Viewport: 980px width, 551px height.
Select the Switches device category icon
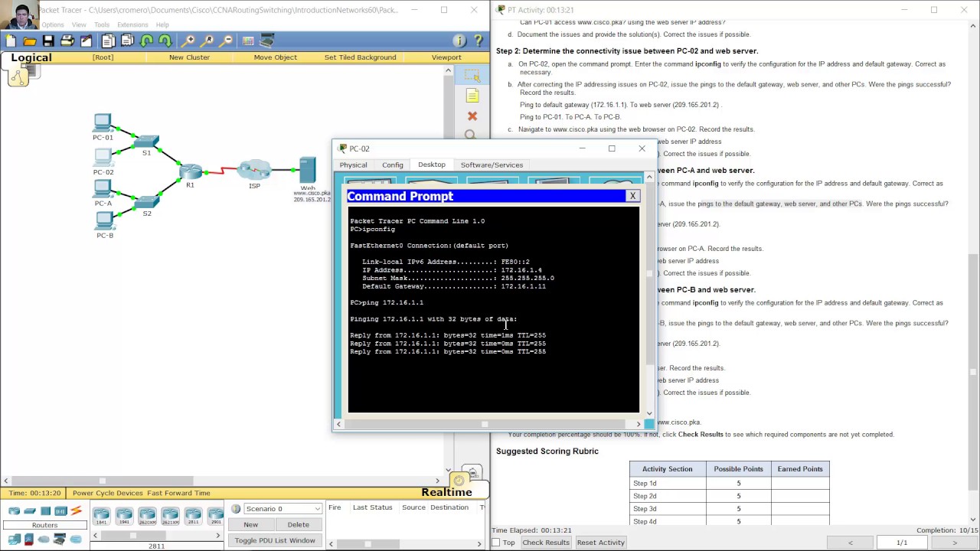(30, 511)
